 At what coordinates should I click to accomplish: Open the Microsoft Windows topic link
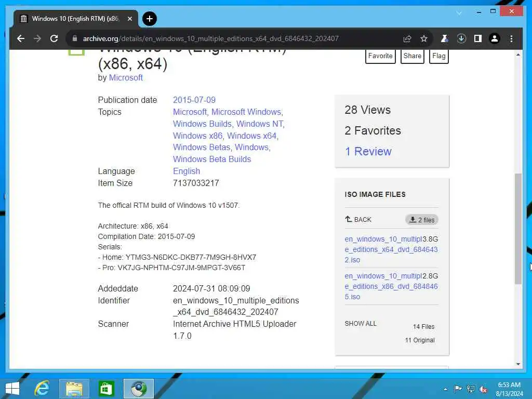(x=247, y=112)
